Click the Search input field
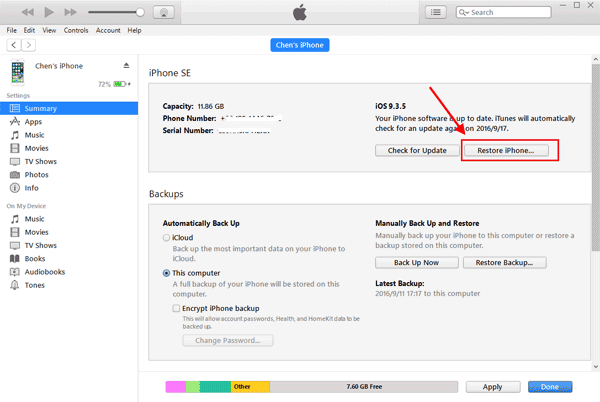 tap(504, 12)
